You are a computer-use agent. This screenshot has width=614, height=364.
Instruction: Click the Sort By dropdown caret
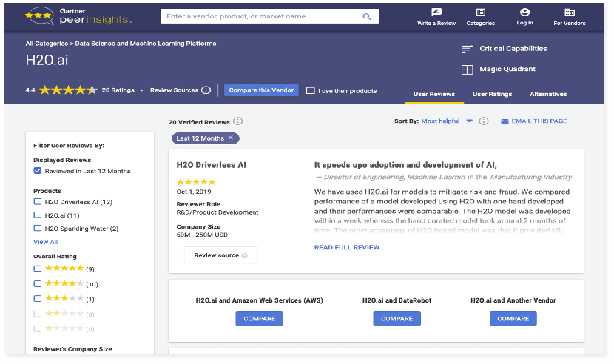click(x=470, y=121)
